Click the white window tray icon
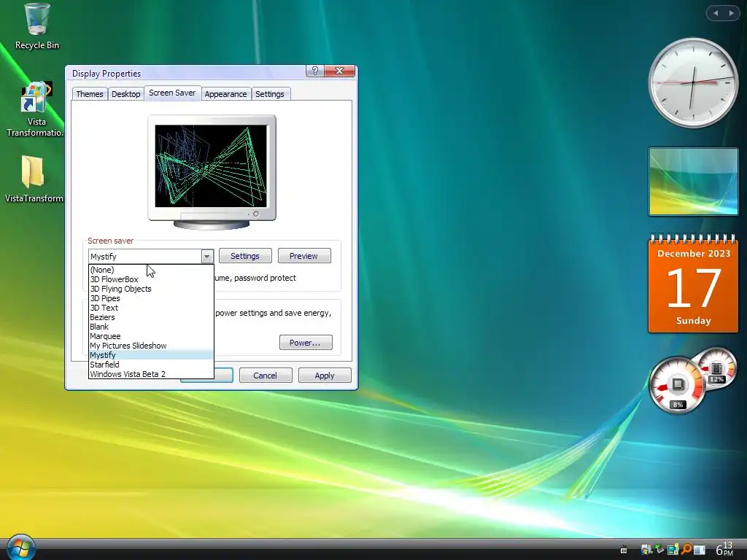Viewport: 747px width, 560px height. pos(700,550)
